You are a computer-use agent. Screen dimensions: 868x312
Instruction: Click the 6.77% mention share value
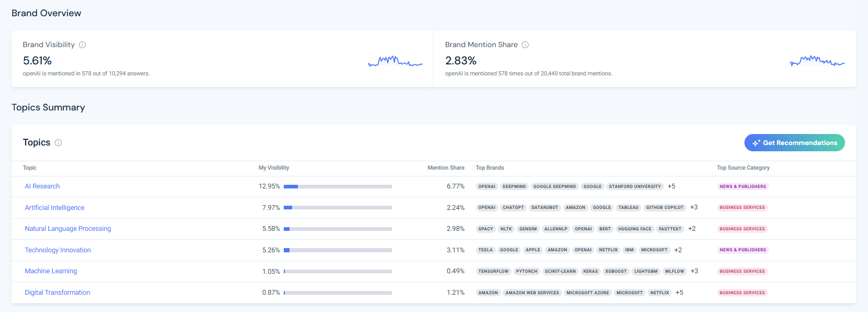tap(455, 186)
